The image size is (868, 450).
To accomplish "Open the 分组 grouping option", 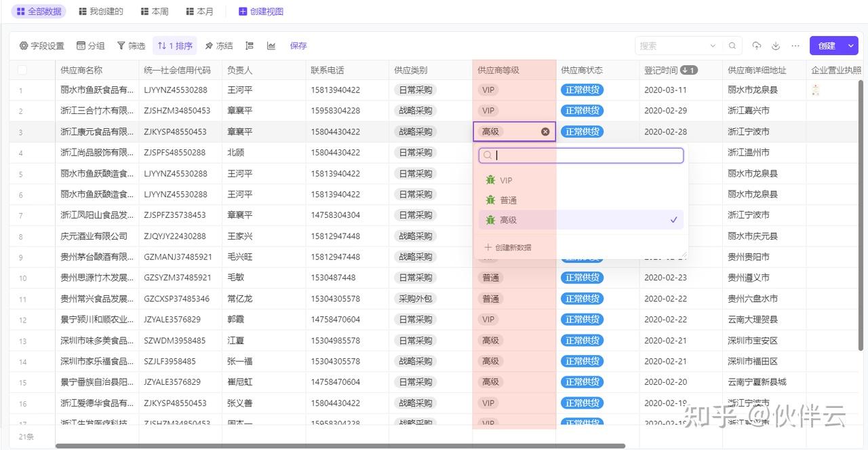I will click(91, 45).
